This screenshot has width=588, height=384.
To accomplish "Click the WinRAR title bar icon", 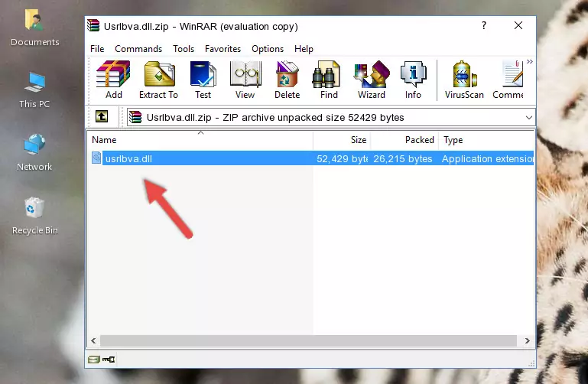I will (93, 26).
